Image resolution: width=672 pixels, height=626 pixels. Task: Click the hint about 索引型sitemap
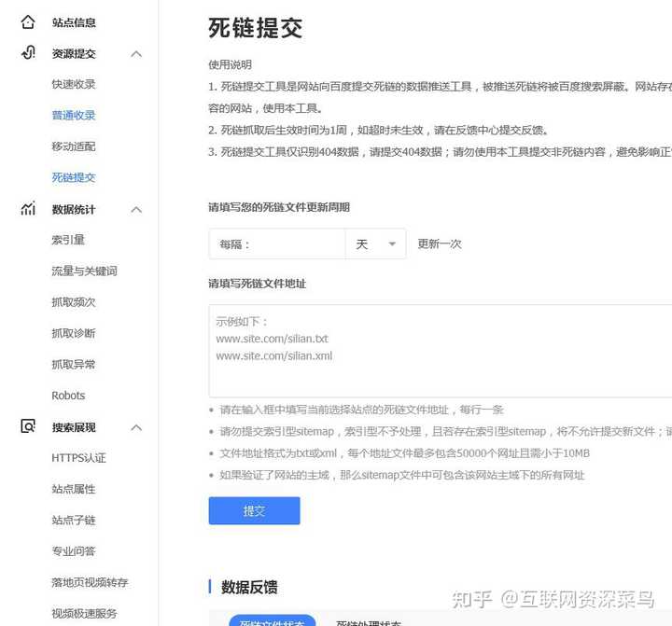click(x=446, y=431)
